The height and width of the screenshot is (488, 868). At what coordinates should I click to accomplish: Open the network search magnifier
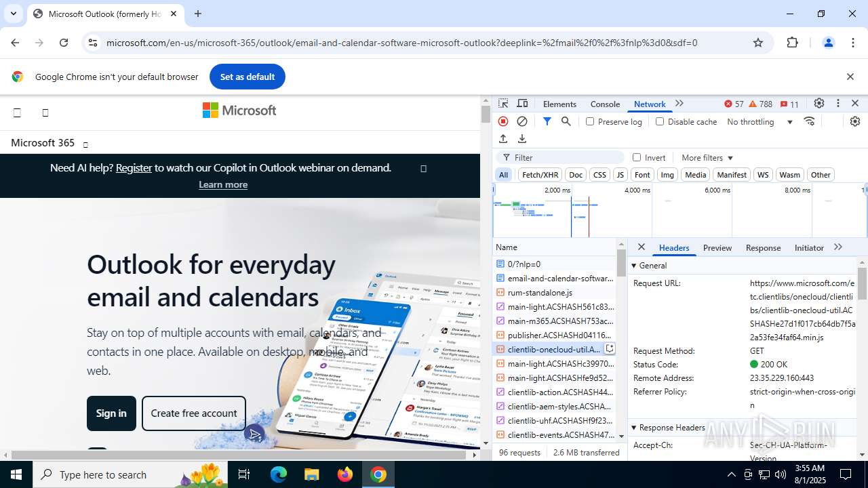pyautogui.click(x=566, y=121)
